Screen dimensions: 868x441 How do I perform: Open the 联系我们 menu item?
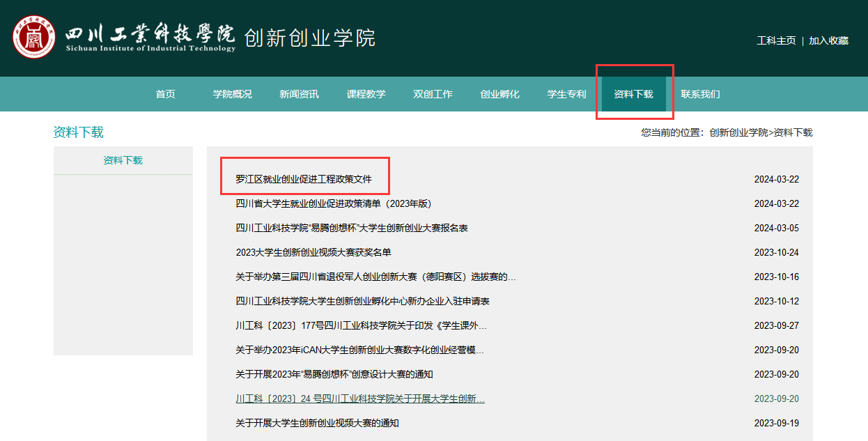click(700, 94)
